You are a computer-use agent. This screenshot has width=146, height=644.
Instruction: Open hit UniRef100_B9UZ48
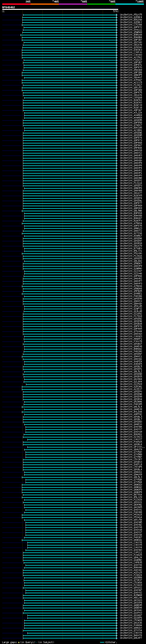(x=131, y=20)
